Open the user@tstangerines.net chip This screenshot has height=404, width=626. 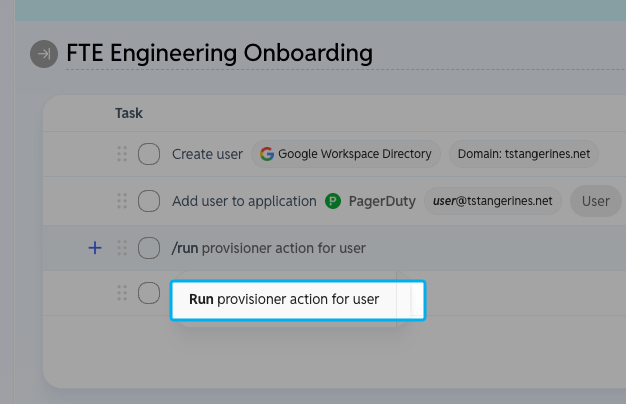pos(493,201)
